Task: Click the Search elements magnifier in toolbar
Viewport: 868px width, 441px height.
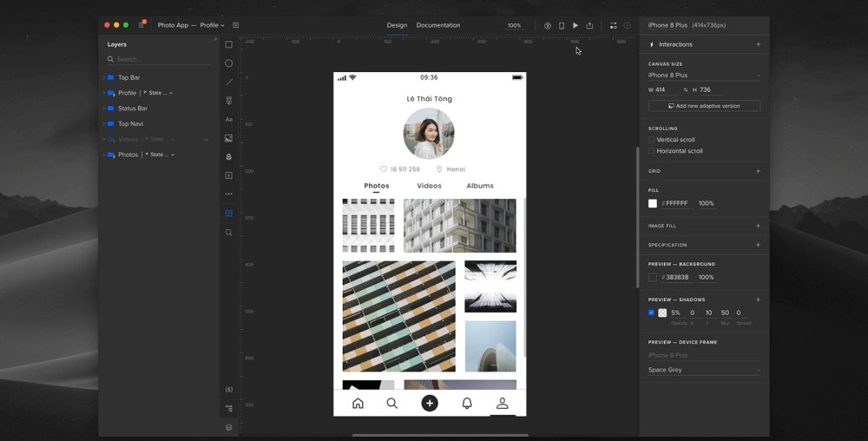Action: [228, 233]
